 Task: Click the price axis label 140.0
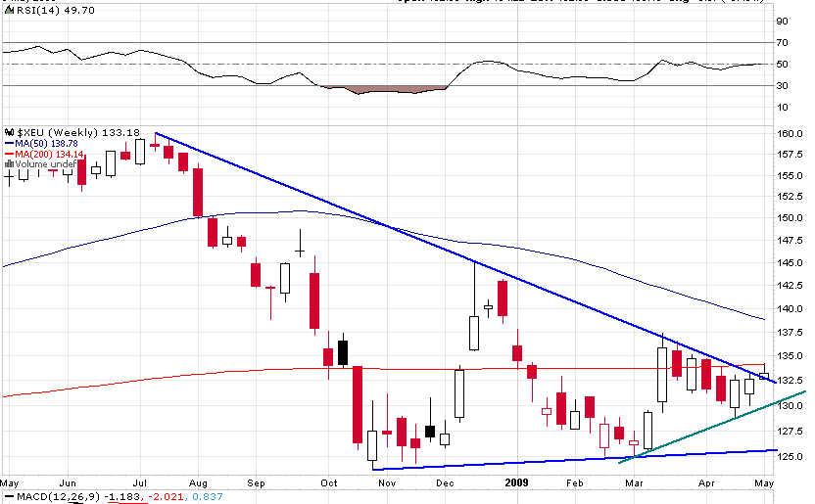click(x=791, y=309)
